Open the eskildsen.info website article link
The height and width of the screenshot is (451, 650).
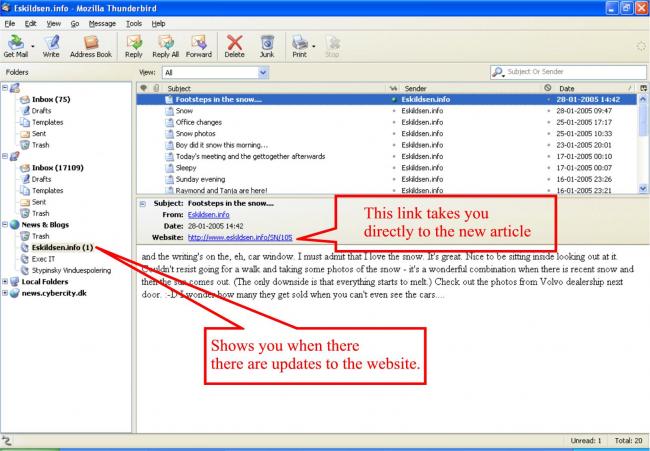click(x=240, y=238)
